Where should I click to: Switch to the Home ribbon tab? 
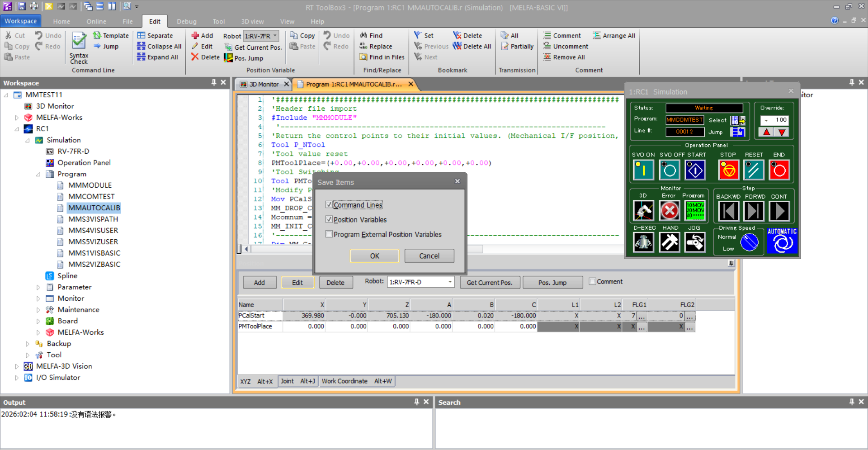[61, 21]
